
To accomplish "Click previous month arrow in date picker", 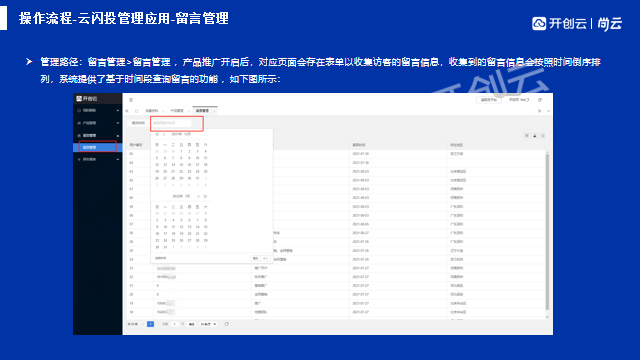I will (164, 134).
